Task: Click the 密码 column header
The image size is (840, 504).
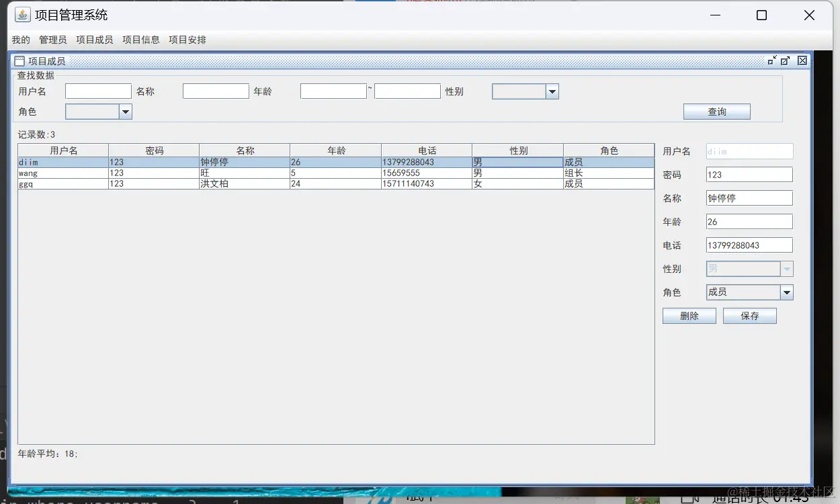Action: (154, 151)
